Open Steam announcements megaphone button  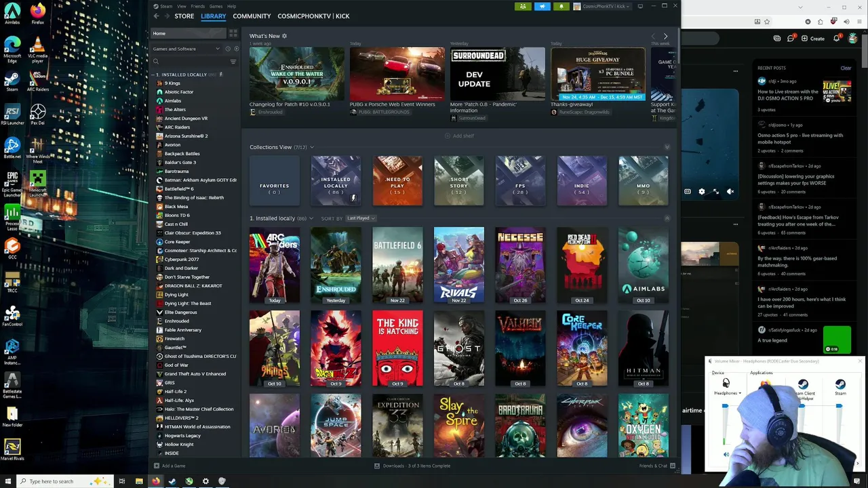[x=542, y=6]
